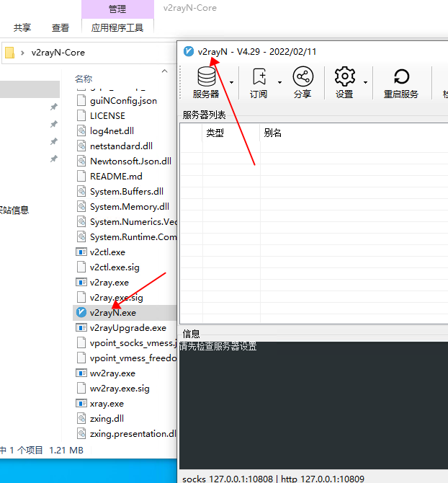Click the Newtonsoft.Json.dll gear file icon
448x483 pixels.
pyautogui.click(x=81, y=161)
